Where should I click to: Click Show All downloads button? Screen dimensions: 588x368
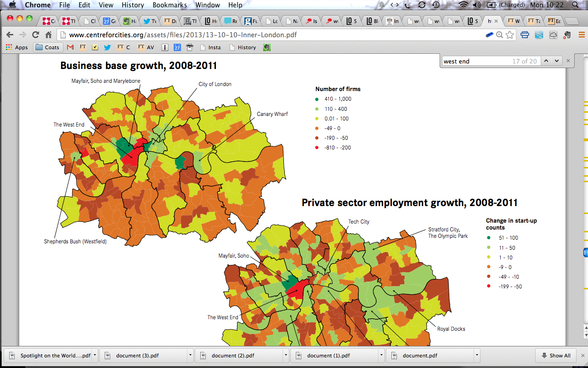(x=556, y=356)
